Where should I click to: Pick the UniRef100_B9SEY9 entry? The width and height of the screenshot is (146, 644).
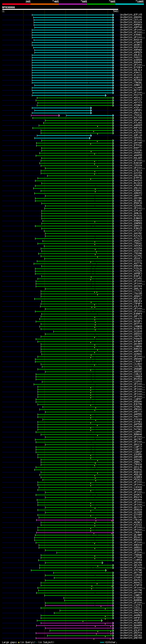131,40
